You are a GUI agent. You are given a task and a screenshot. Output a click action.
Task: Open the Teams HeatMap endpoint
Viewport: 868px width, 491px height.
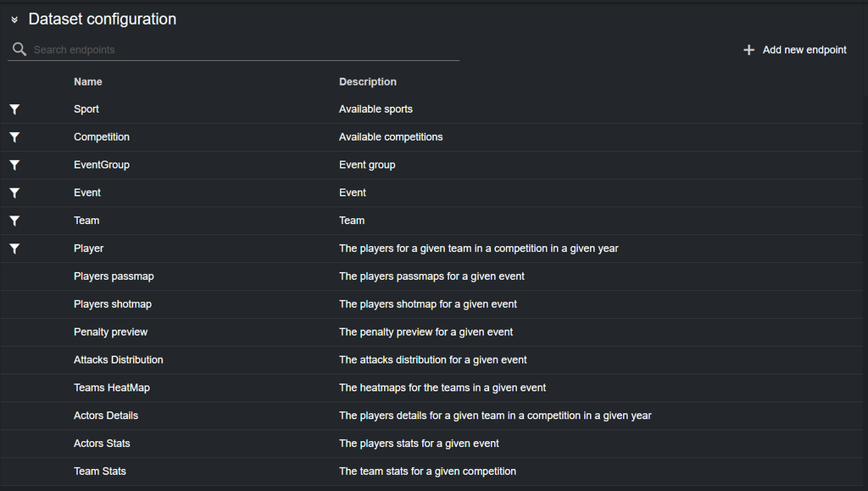point(111,388)
